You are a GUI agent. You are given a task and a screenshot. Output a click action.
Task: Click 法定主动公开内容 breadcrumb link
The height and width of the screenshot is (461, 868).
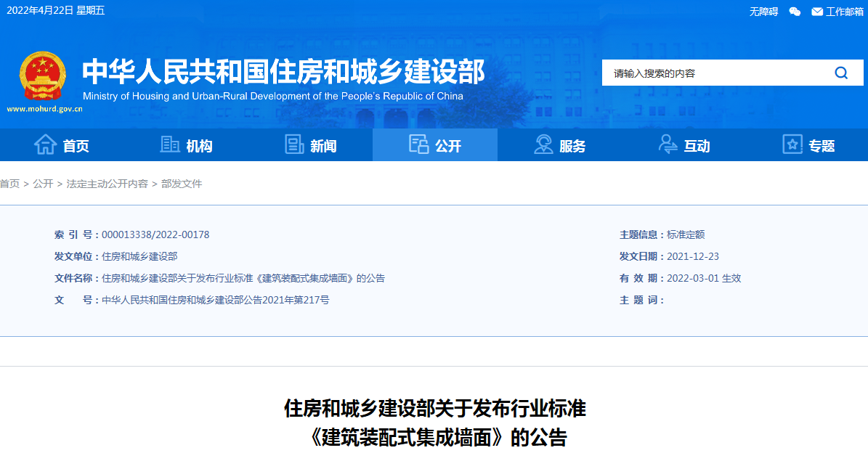107,184
